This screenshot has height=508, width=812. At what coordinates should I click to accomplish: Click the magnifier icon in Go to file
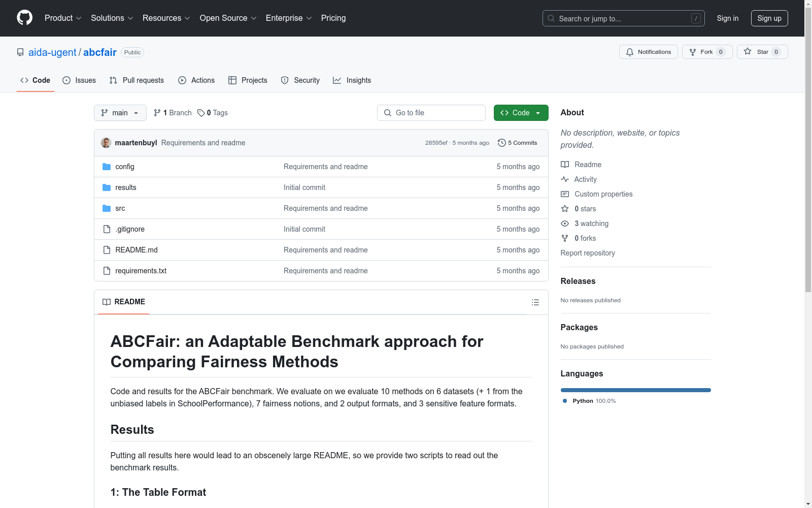pyautogui.click(x=388, y=113)
